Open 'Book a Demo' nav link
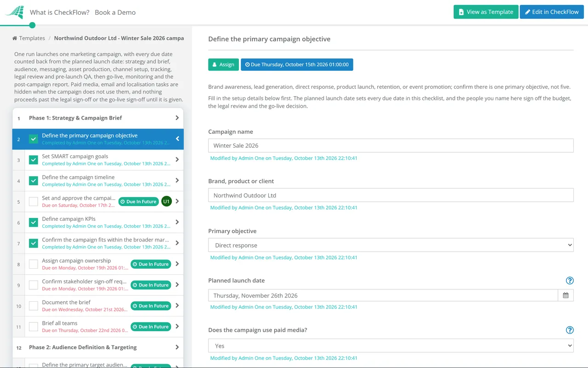 [115, 12]
